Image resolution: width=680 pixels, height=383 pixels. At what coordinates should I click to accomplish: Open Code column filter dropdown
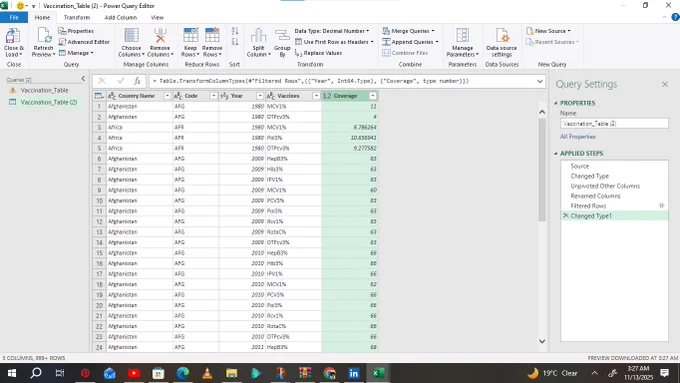pos(213,96)
